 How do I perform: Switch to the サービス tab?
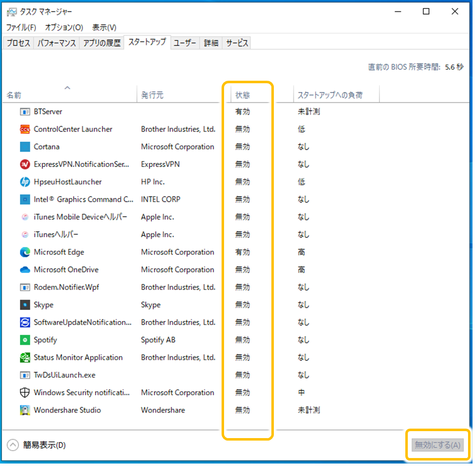[237, 43]
